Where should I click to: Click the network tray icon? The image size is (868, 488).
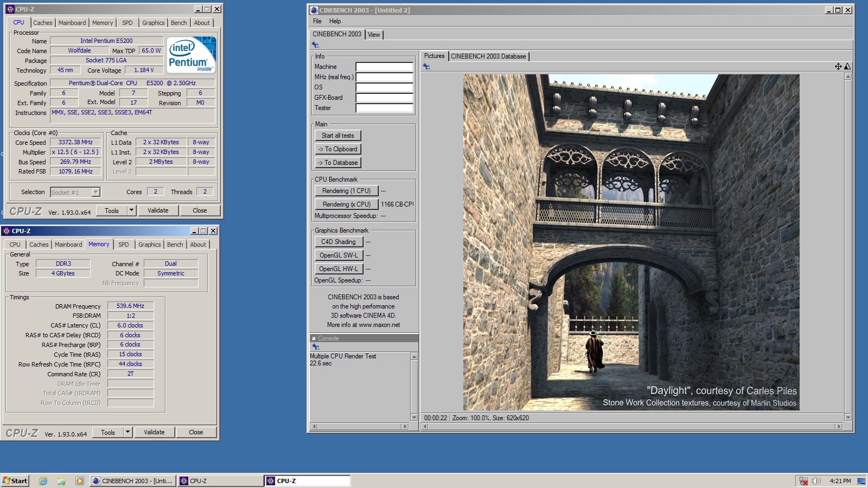coord(803,481)
